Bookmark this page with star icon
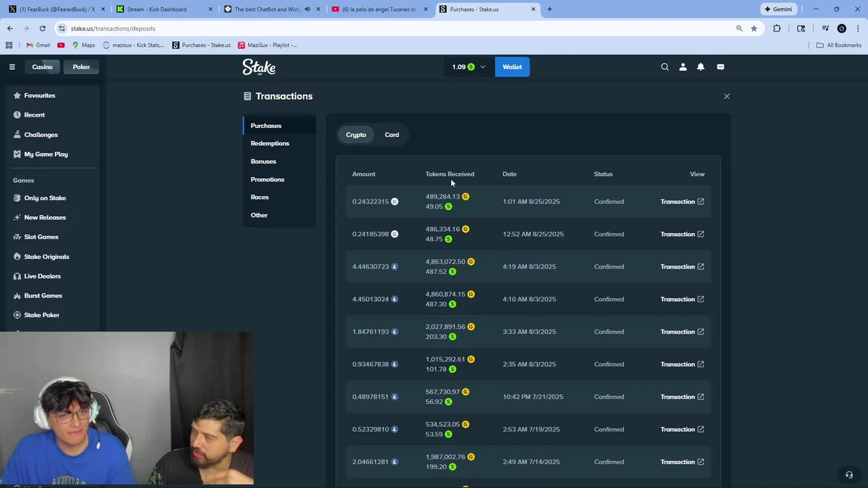Viewport: 868px width, 488px height. 753,28
